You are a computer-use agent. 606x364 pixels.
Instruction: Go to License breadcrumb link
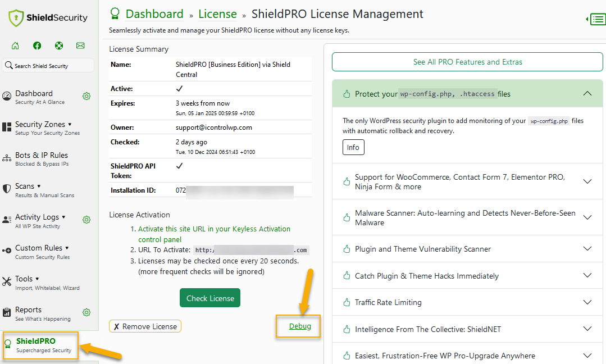point(217,14)
